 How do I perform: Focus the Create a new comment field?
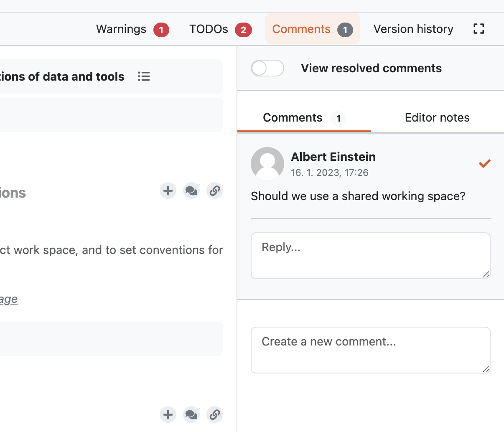click(x=370, y=350)
